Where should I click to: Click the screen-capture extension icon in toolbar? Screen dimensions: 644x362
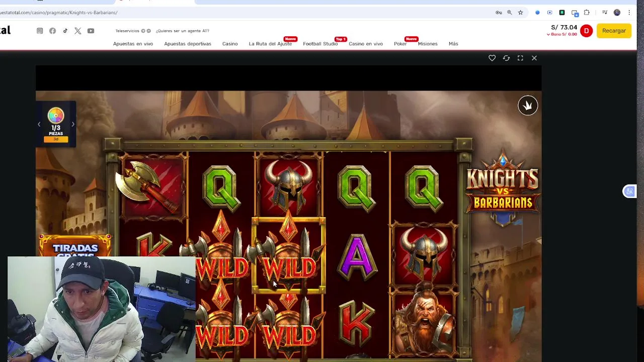(x=549, y=13)
